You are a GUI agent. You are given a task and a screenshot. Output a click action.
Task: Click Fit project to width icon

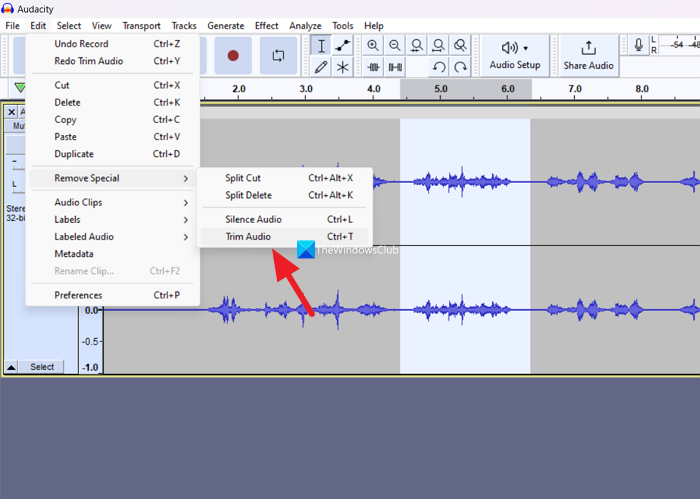[438, 46]
